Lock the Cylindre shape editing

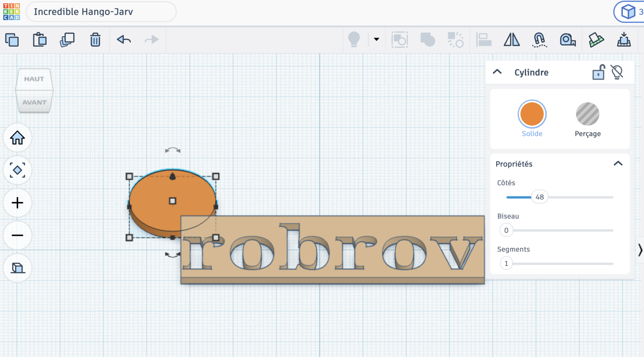pos(598,72)
